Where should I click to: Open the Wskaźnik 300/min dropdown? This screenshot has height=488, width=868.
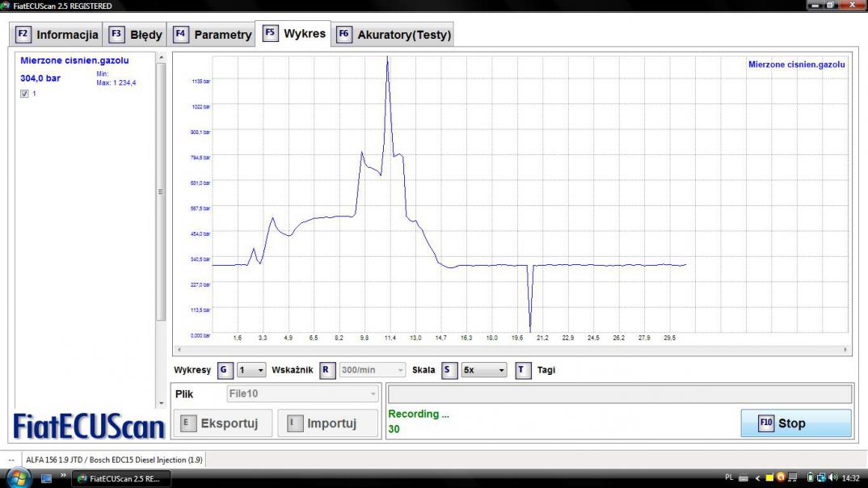click(372, 370)
